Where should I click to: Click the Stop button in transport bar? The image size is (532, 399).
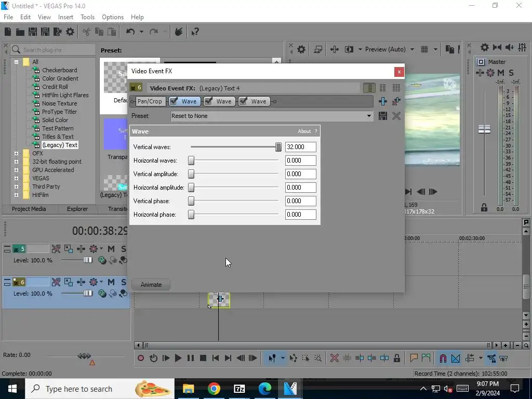point(203,358)
